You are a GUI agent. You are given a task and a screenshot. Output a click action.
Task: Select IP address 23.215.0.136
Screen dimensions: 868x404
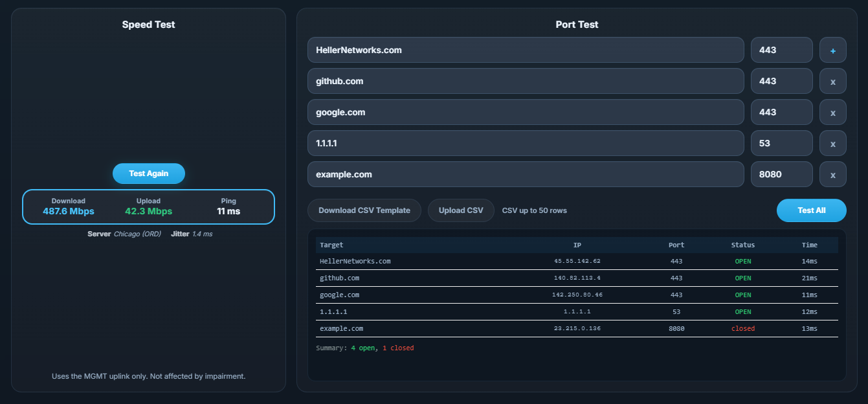577,328
